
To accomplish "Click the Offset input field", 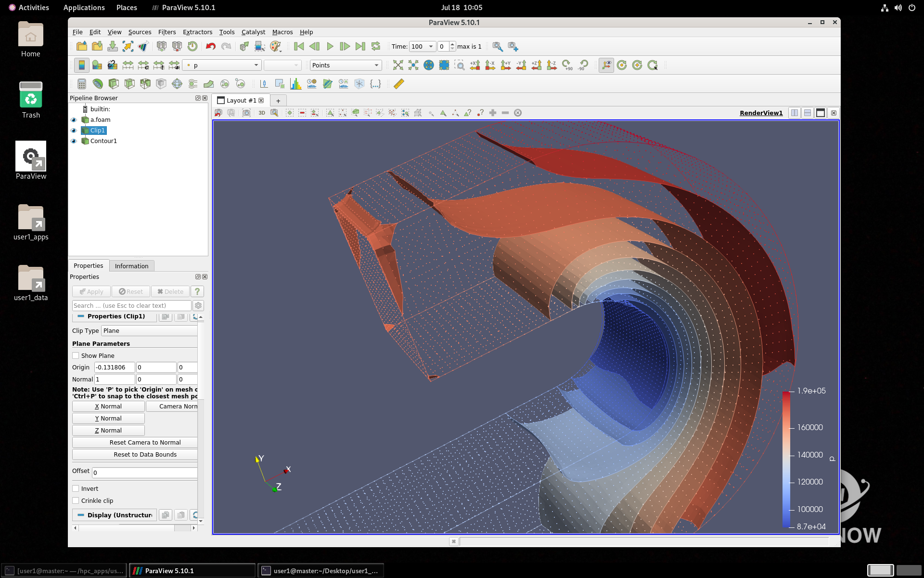I will click(144, 473).
